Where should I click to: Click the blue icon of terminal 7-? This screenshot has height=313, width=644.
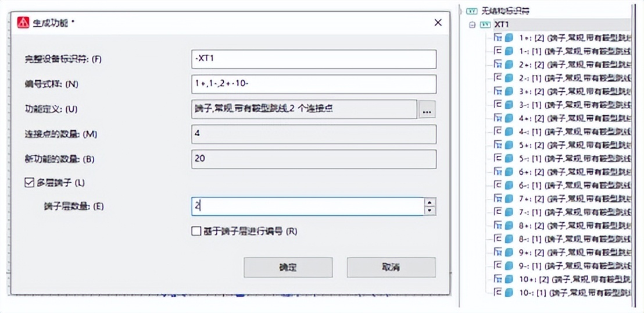[x=509, y=212]
